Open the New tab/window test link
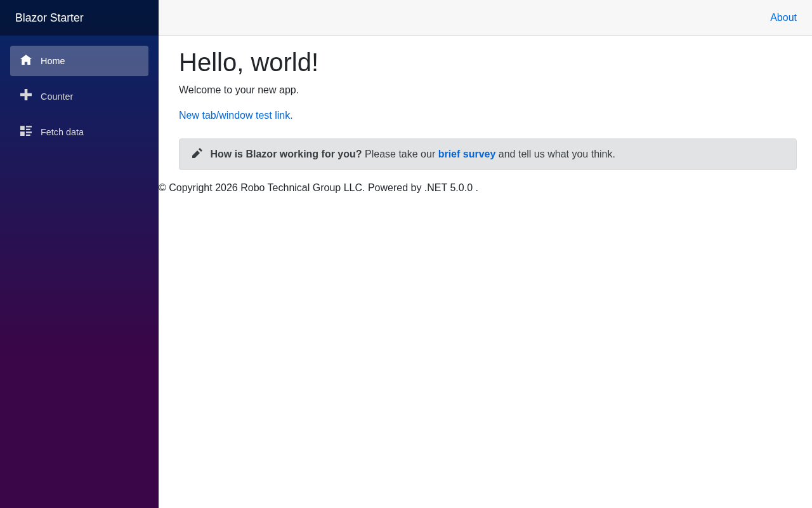 235,116
